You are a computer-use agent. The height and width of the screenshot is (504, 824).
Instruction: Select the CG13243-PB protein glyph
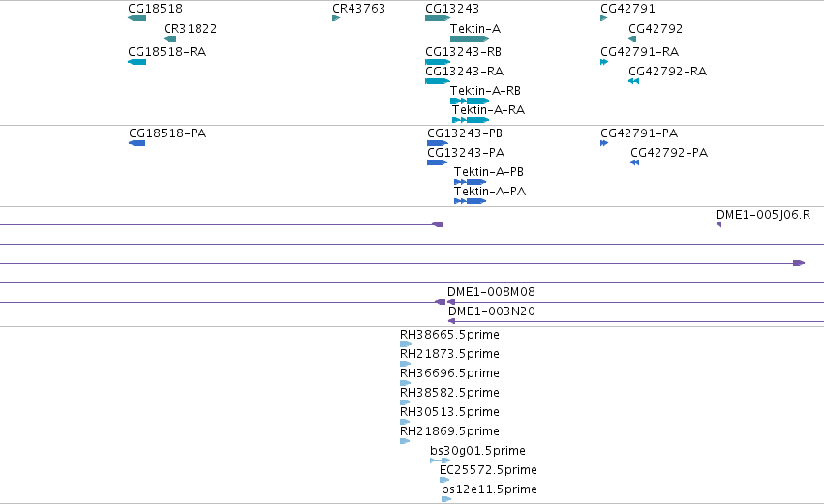[x=438, y=143]
